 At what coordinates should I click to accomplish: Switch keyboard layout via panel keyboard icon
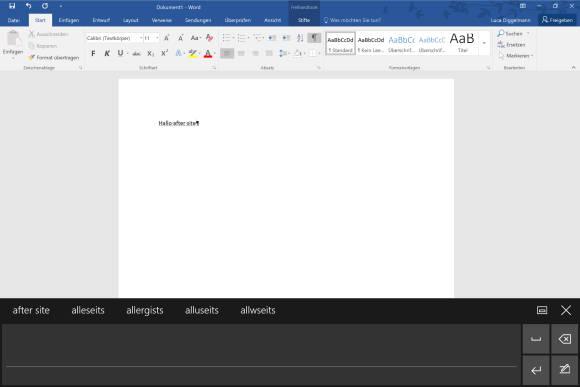point(542,310)
